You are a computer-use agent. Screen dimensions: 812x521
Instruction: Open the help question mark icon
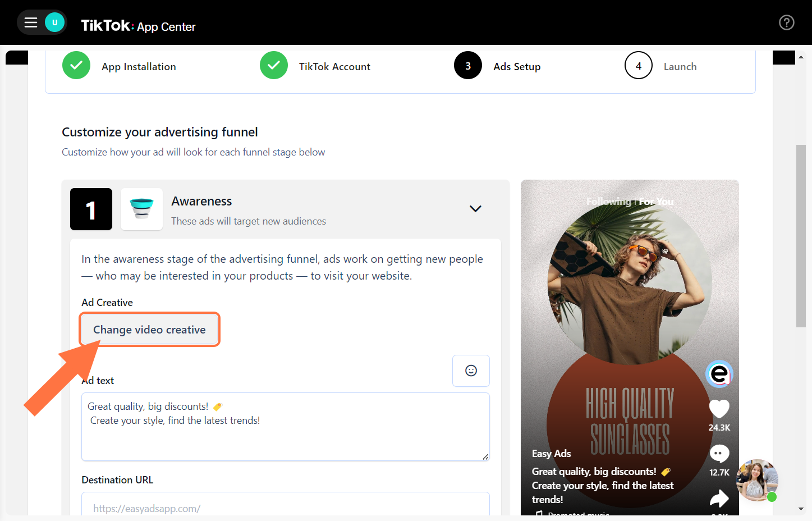pyautogui.click(x=786, y=22)
